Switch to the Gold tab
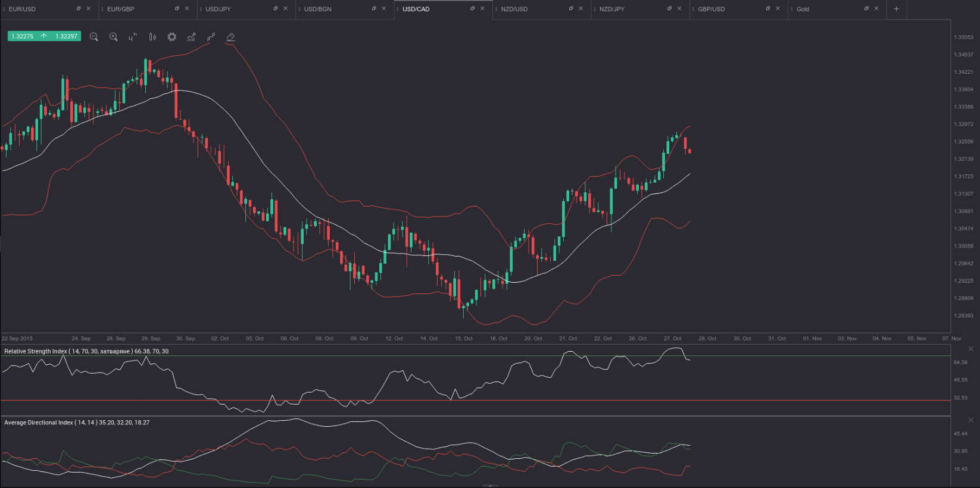This screenshot has height=488, width=980. pos(803,9)
